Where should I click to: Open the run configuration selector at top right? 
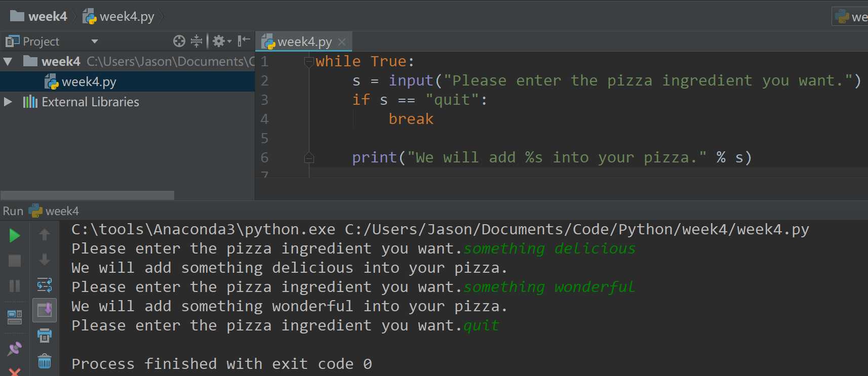click(x=851, y=16)
